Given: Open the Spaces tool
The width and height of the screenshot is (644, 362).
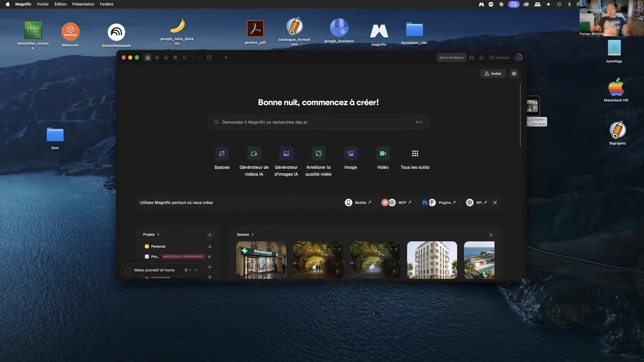Looking at the screenshot, I should click(x=222, y=158).
